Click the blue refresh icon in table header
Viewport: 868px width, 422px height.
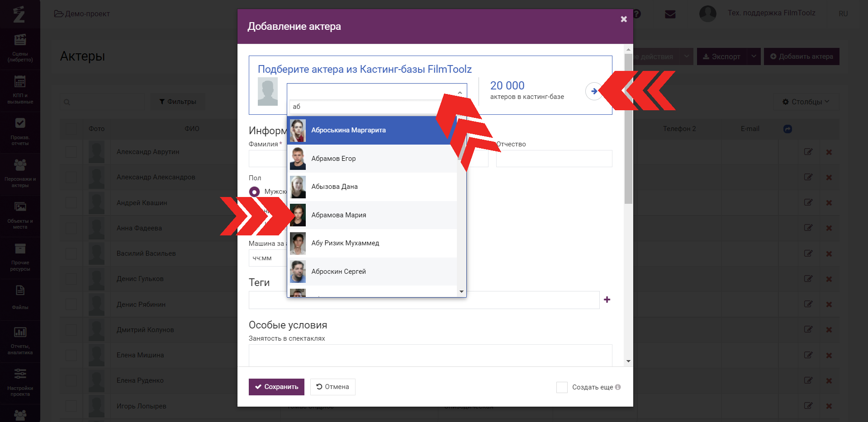[787, 129]
